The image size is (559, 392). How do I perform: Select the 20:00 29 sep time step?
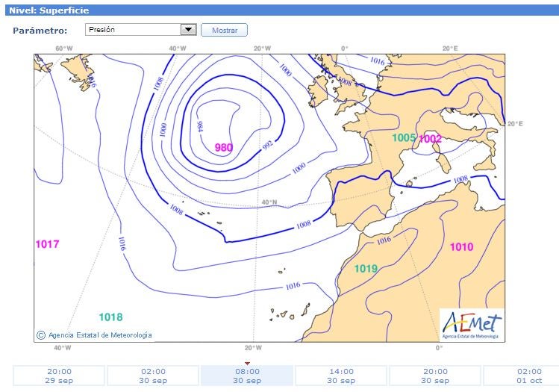click(x=59, y=376)
